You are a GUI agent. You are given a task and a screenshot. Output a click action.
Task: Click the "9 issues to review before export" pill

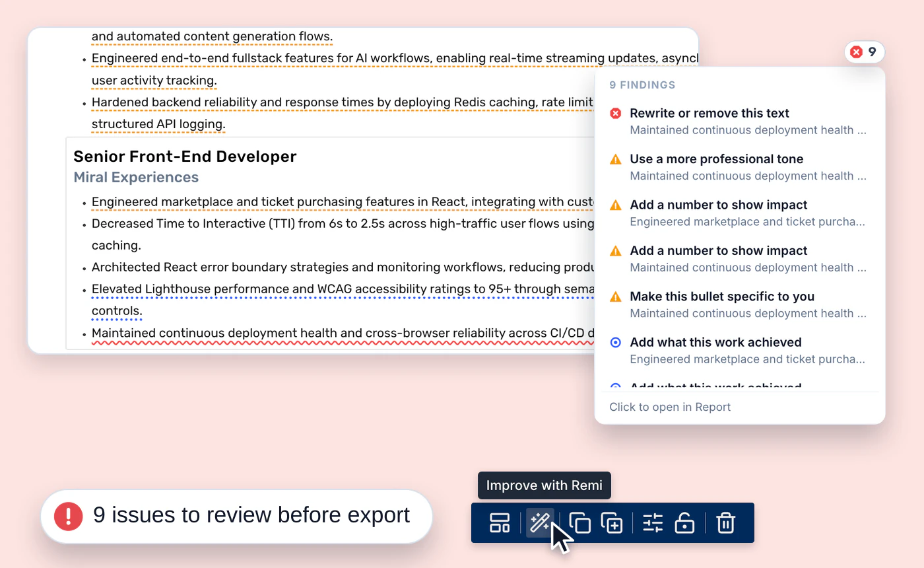coord(236,516)
